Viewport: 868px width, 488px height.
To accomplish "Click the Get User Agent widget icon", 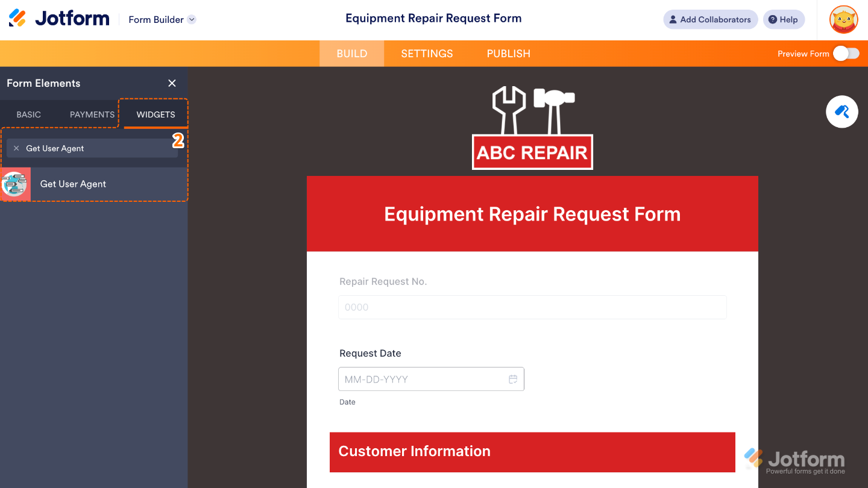I will click(14, 184).
